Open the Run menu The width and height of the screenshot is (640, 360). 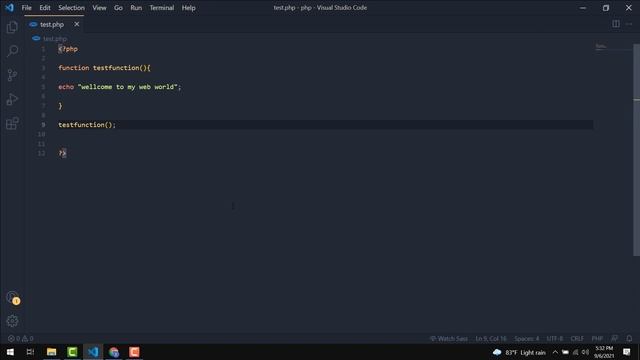pos(136,8)
